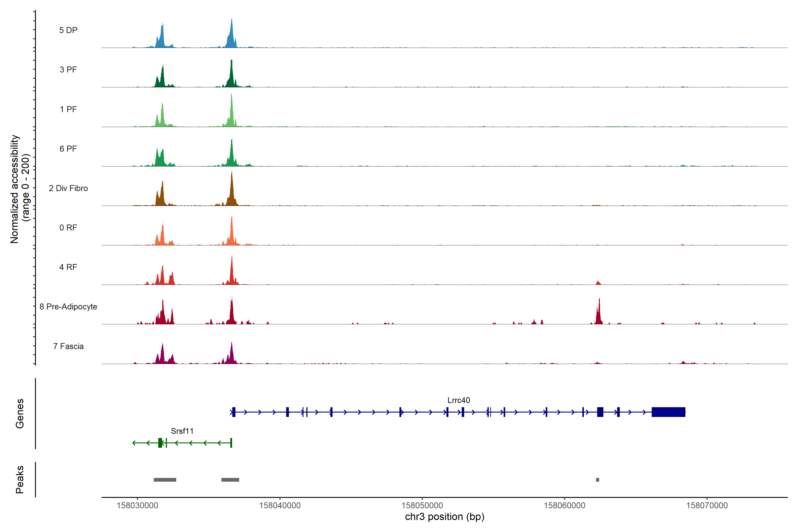Click the Genes panel label
The image size is (798, 532).
click(20, 414)
